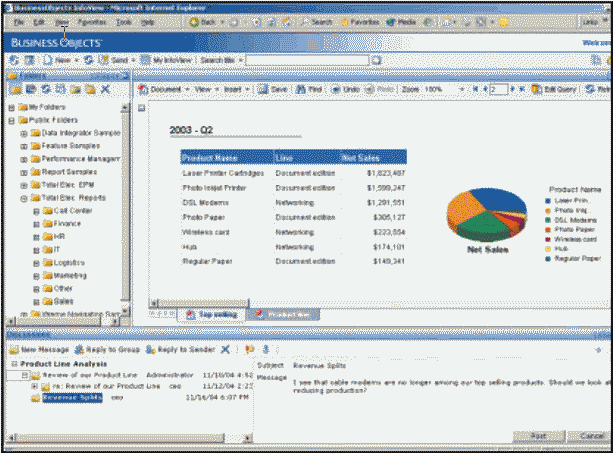
Task: Click the Send icon in InfoView toolbar
Action: (x=103, y=60)
